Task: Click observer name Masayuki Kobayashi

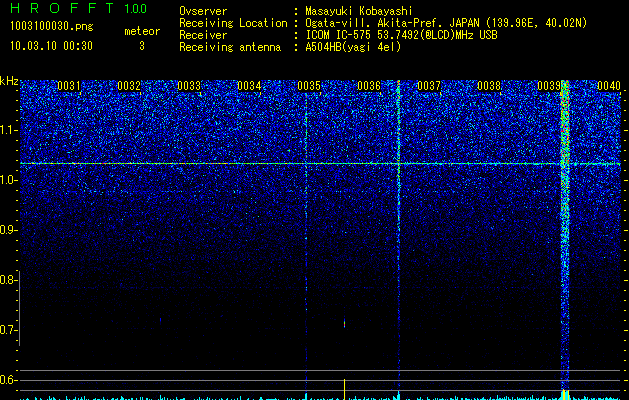Action: pos(359,11)
